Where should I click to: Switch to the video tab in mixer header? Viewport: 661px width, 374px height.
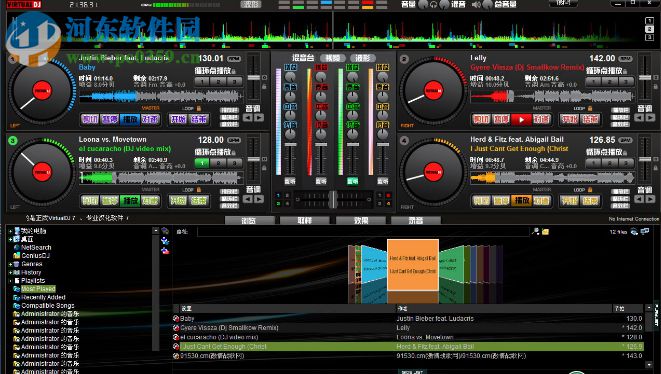333,58
